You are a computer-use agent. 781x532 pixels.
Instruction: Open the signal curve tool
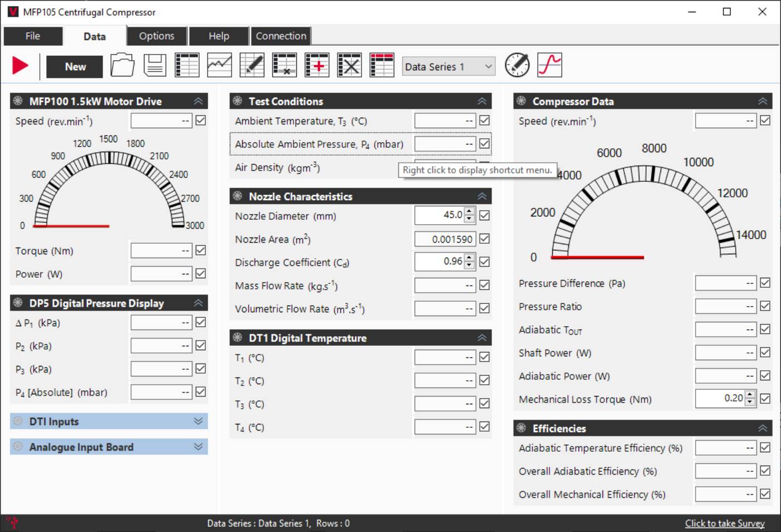click(x=549, y=65)
